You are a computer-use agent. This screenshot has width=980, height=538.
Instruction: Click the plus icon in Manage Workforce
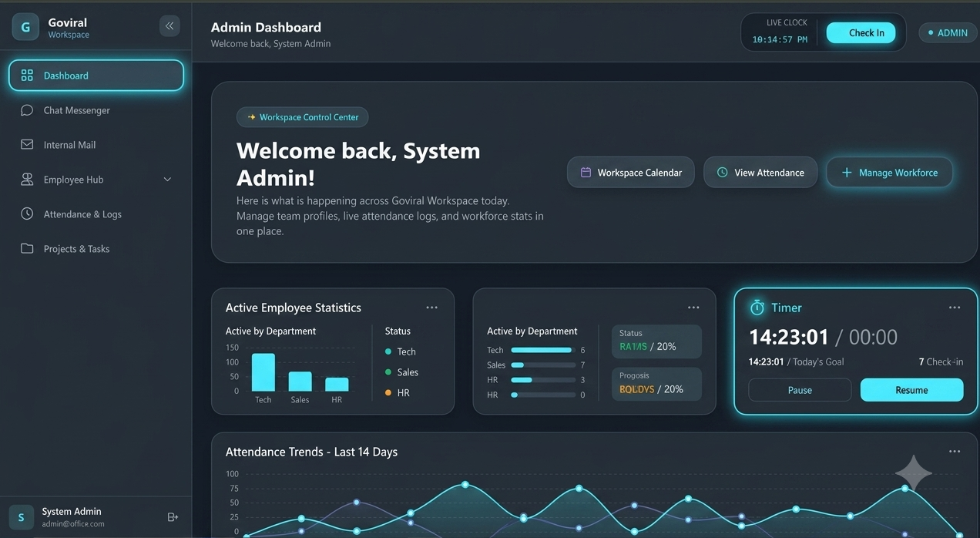[x=846, y=173]
